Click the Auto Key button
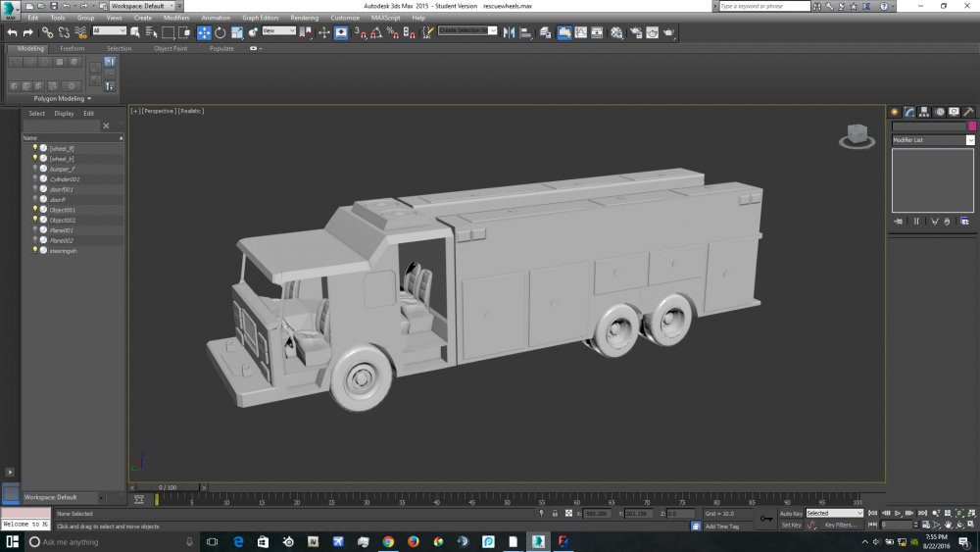Viewport: 980px width, 552px height. tap(791, 513)
